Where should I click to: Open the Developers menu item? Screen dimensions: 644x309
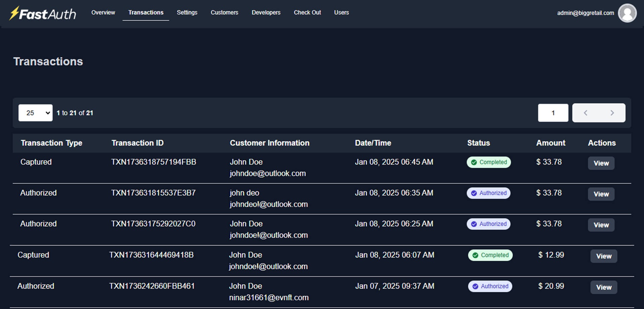click(266, 13)
